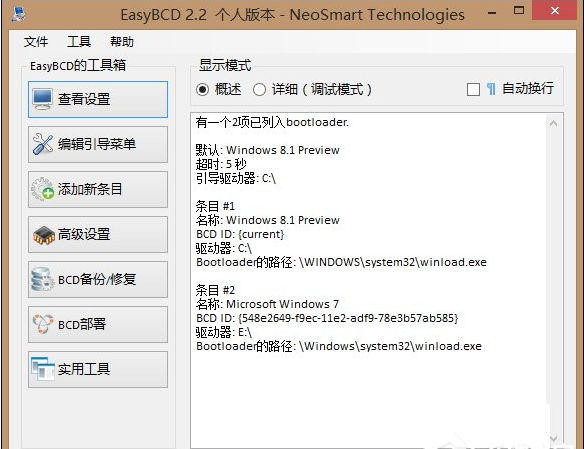Click the '超时: 5 秒' line

pos(221,164)
